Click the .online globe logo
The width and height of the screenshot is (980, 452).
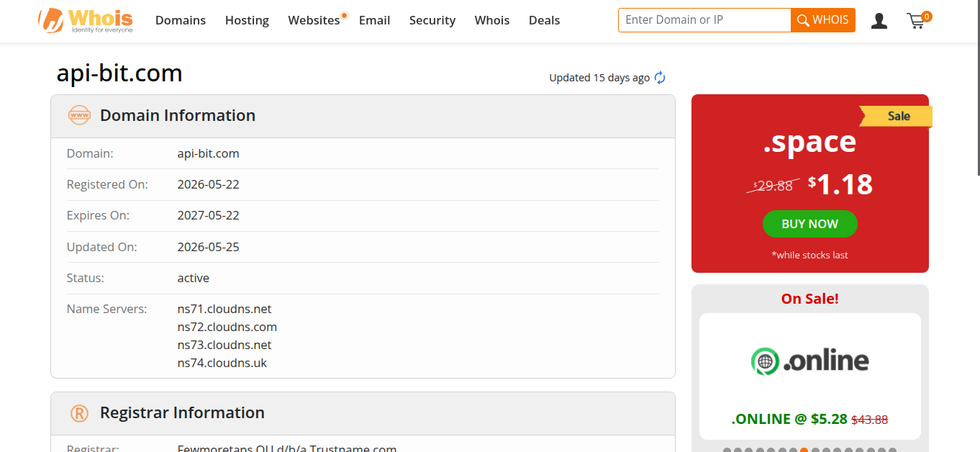coord(765,361)
